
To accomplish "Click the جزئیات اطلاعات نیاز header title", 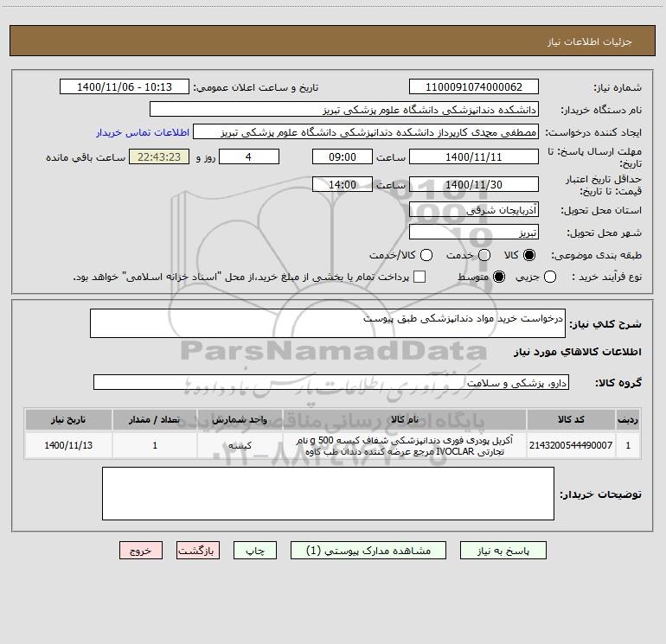I will (590, 41).
